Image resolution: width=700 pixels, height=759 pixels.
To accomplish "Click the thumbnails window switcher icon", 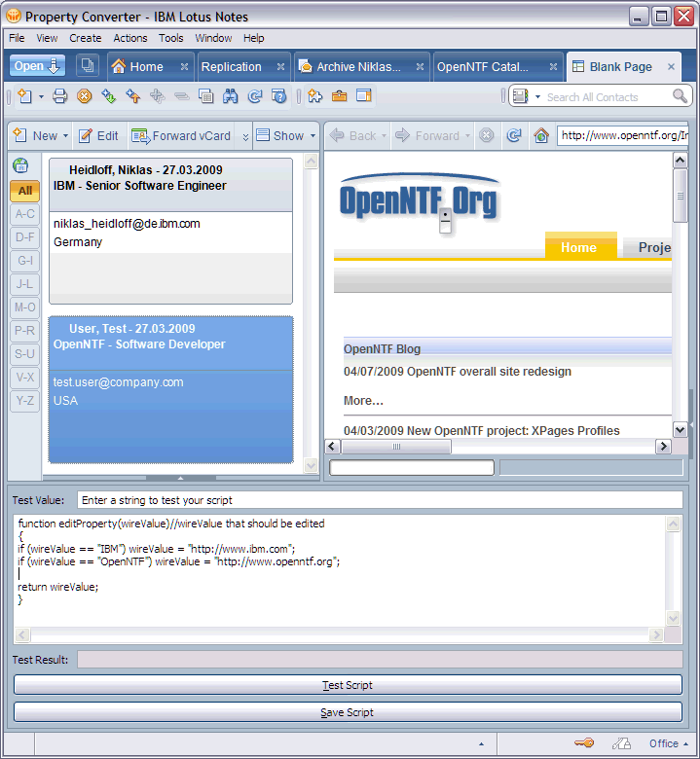I will 88,65.
